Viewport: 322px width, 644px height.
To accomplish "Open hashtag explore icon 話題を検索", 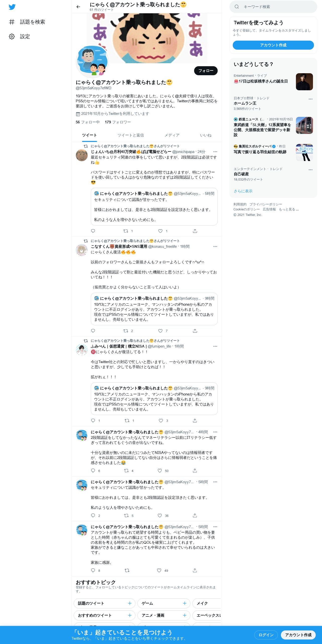I will click(x=12, y=22).
